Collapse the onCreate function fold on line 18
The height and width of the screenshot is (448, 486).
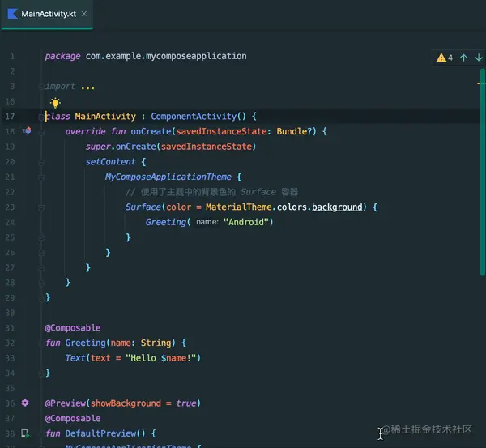click(41, 132)
